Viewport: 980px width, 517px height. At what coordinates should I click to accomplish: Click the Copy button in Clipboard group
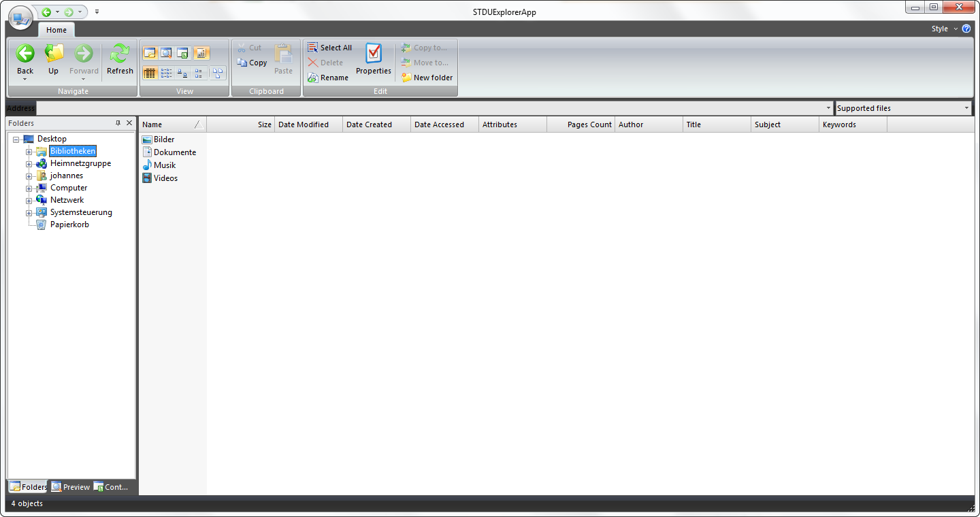251,62
